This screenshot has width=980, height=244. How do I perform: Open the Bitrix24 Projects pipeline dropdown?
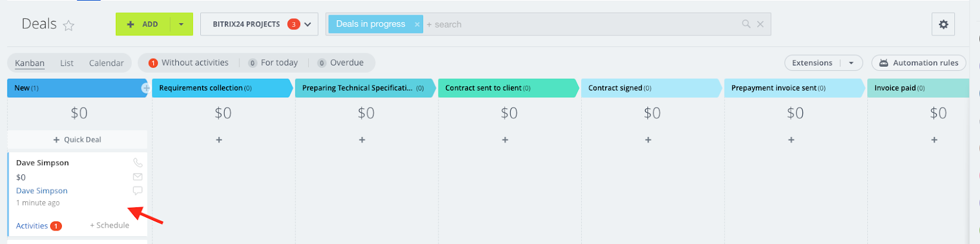259,24
